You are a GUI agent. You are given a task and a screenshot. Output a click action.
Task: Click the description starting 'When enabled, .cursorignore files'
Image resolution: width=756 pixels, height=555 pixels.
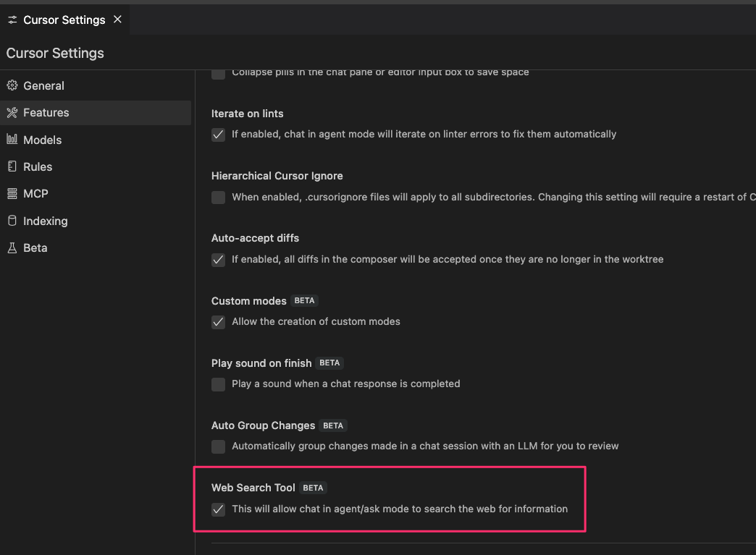494,197
